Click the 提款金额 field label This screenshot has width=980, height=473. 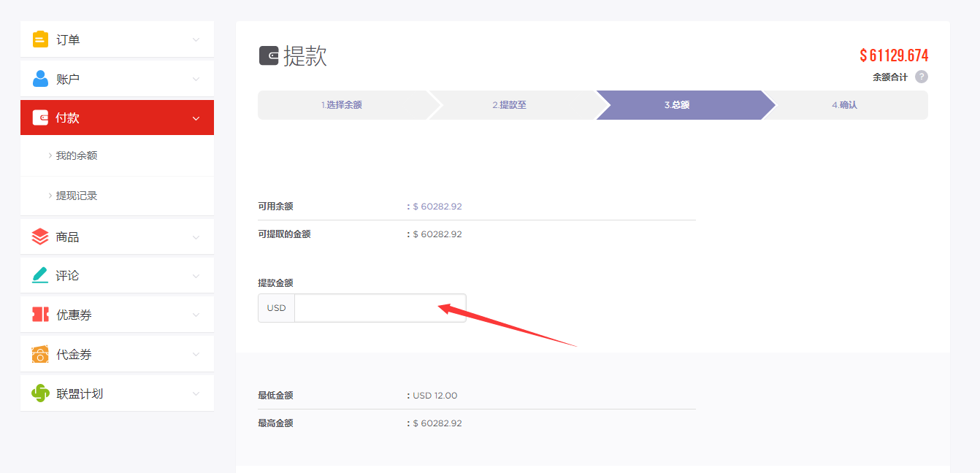275,283
